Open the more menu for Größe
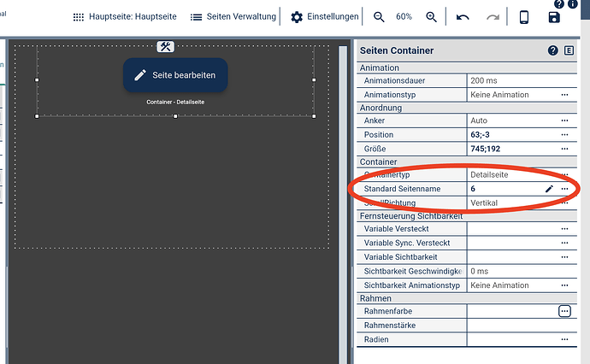 point(564,149)
